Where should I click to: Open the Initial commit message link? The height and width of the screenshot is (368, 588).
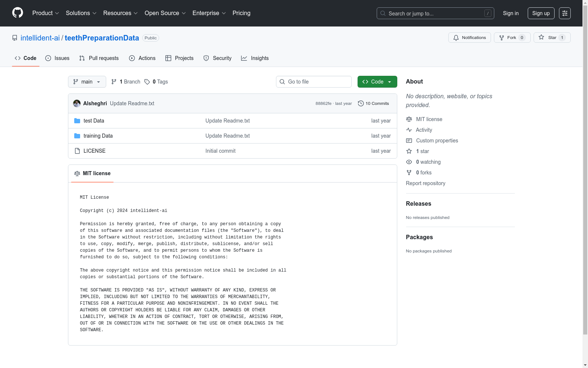(x=220, y=151)
